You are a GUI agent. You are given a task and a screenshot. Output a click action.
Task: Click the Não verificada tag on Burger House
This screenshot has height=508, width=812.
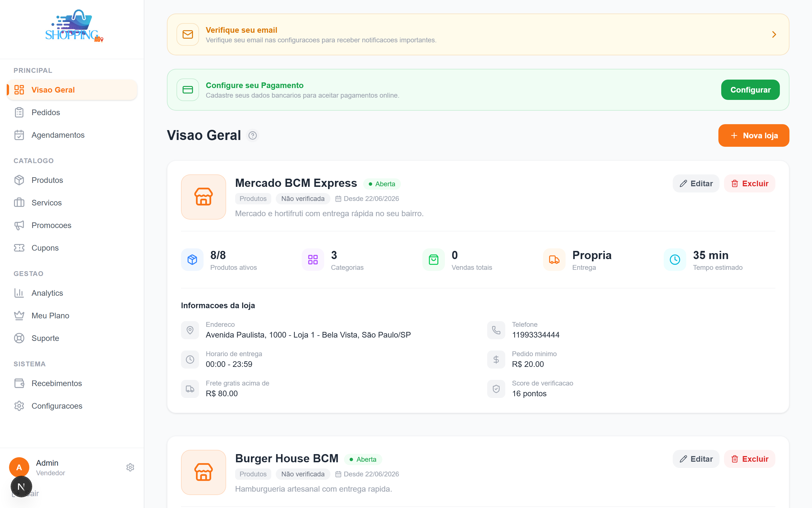click(303, 474)
